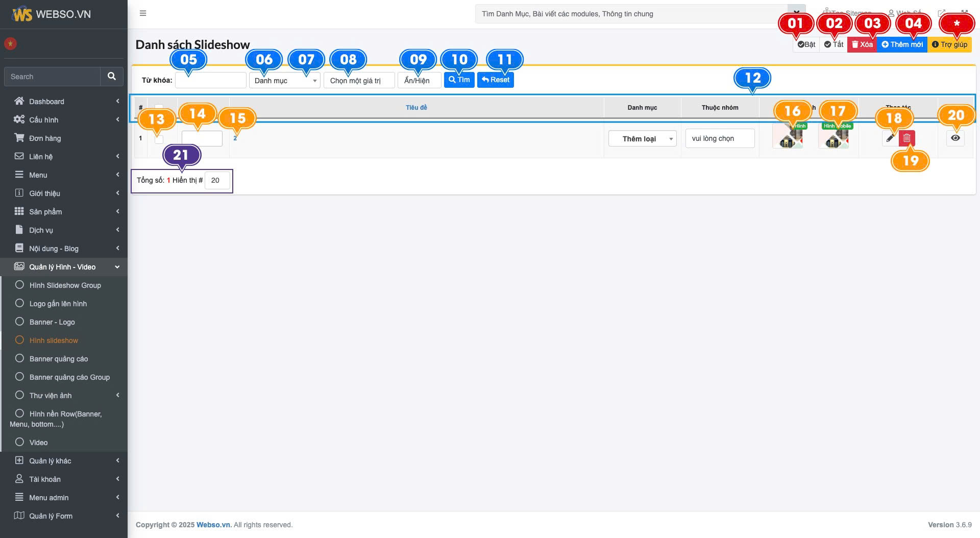980x538 pixels.
Task: Click the red trash delete icon in row
Action: (906, 138)
